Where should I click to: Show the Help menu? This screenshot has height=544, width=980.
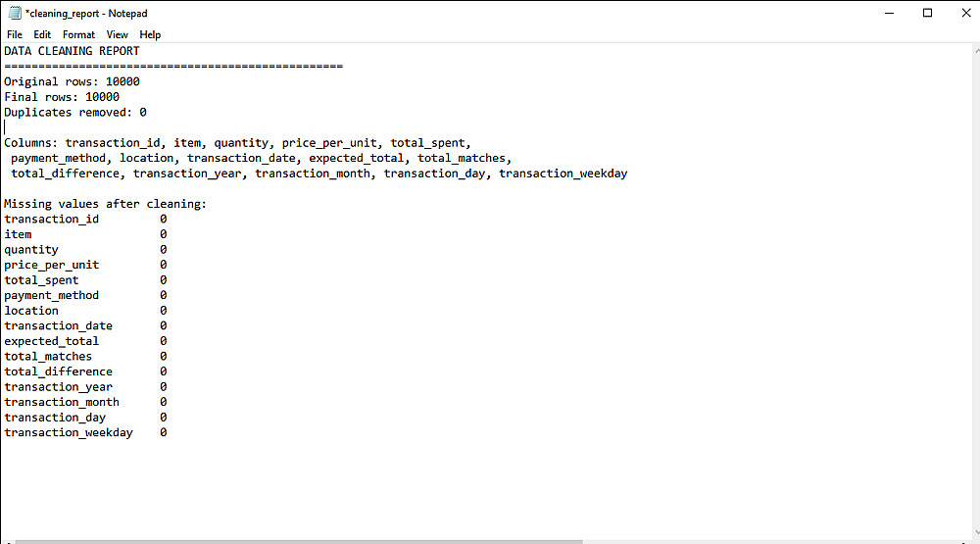[x=150, y=34]
